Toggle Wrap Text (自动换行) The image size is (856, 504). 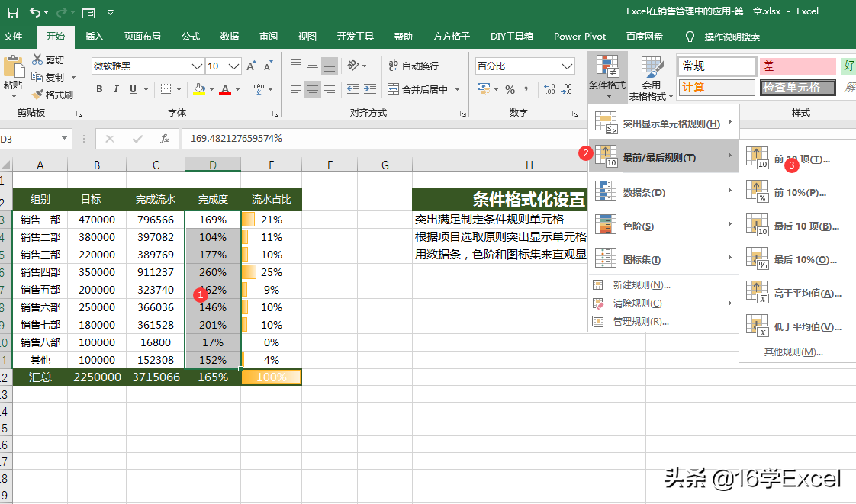414,66
